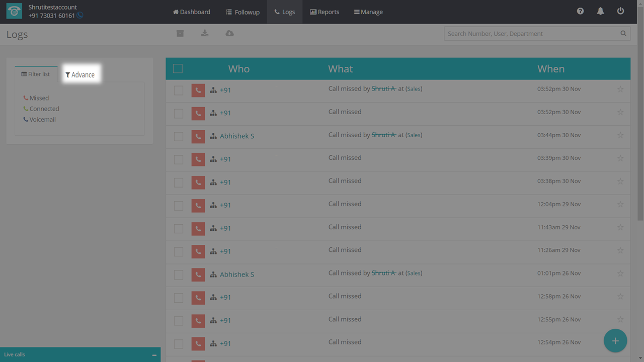Open the Advance filter tab

tap(80, 74)
